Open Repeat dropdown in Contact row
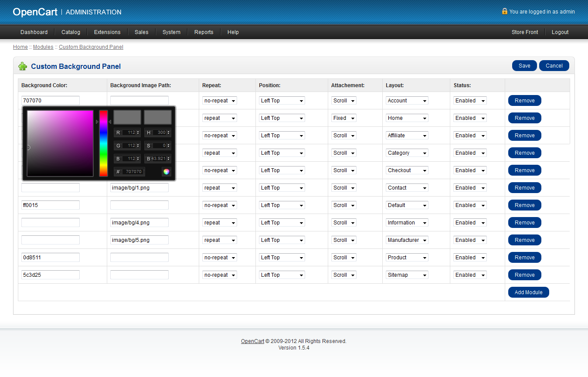The width and height of the screenshot is (588, 377). (x=220, y=188)
